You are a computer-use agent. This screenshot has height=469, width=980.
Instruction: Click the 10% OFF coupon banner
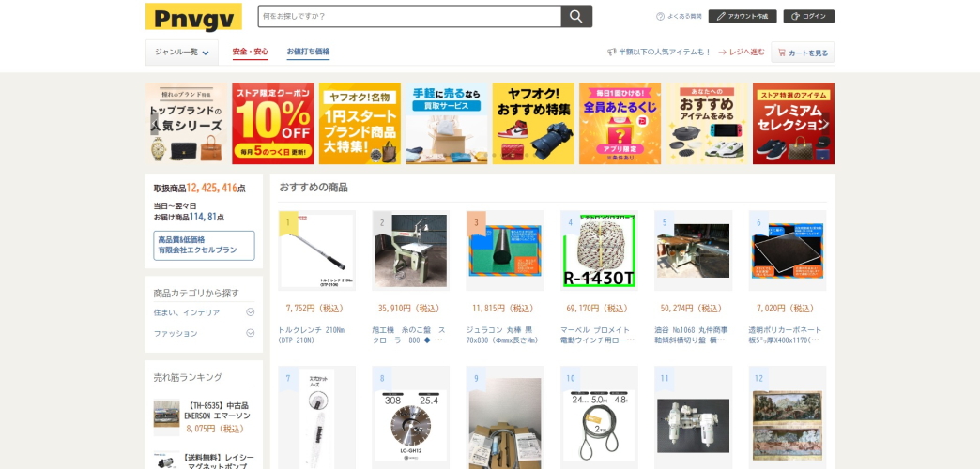click(x=273, y=124)
